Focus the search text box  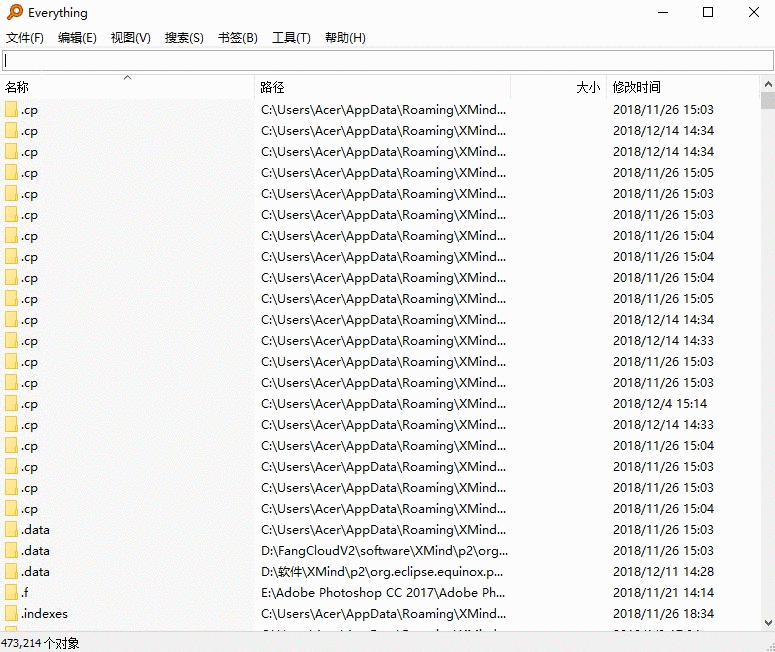pyautogui.click(x=386, y=61)
